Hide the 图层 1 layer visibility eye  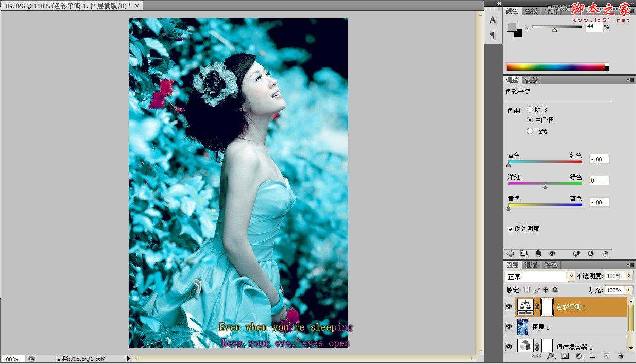coord(509,326)
